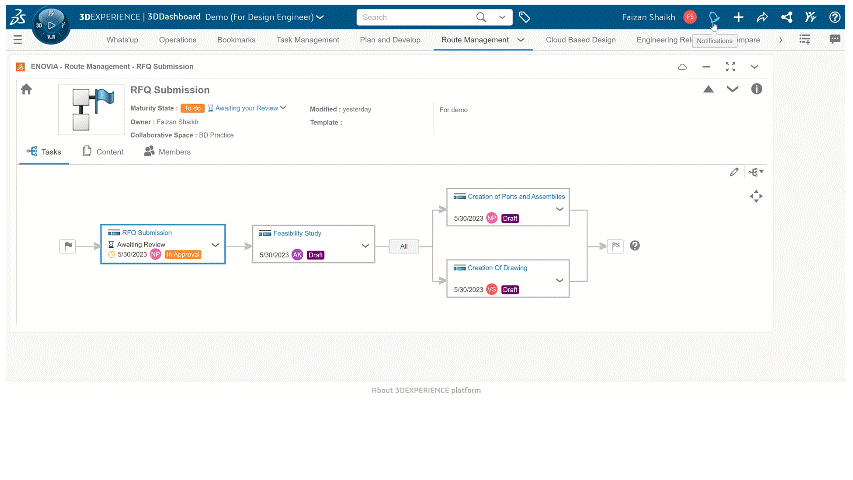Open the tab list icon

tap(805, 39)
